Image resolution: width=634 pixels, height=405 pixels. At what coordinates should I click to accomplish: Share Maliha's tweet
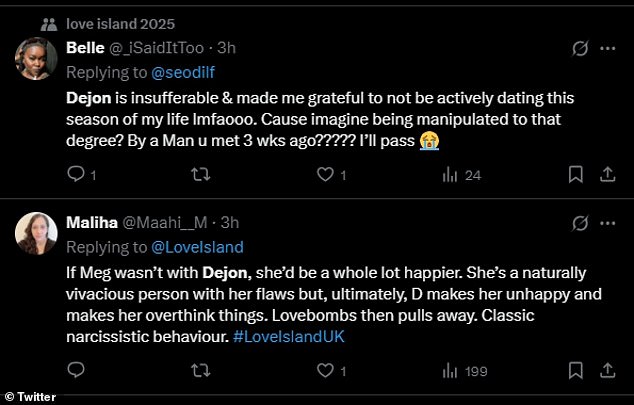pos(607,370)
